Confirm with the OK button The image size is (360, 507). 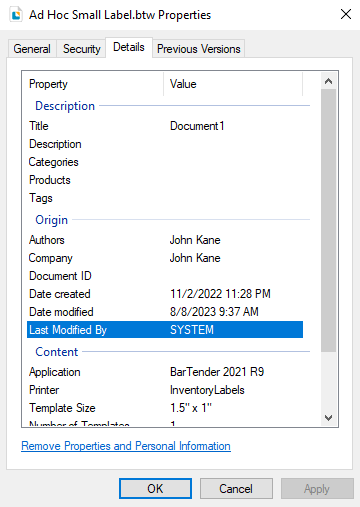click(155, 489)
